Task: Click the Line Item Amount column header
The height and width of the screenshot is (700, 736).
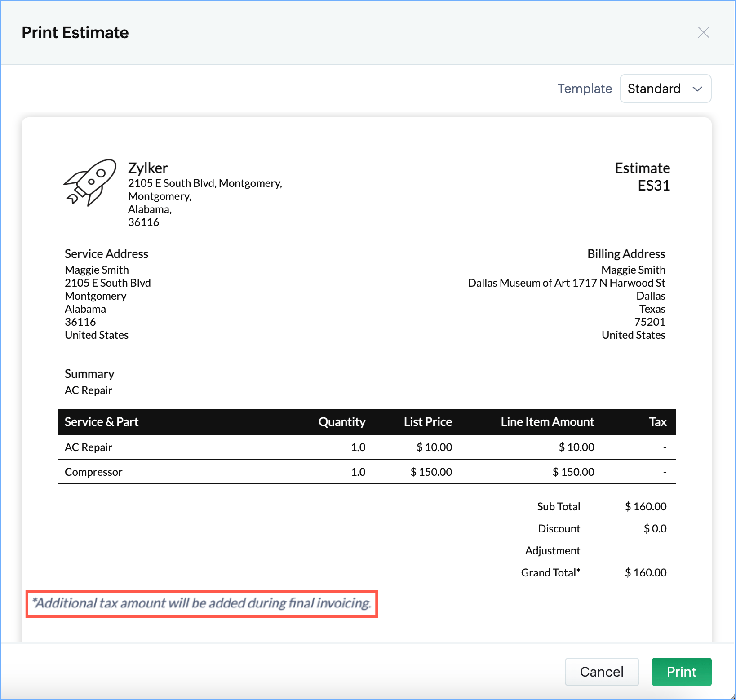Action: (547, 422)
